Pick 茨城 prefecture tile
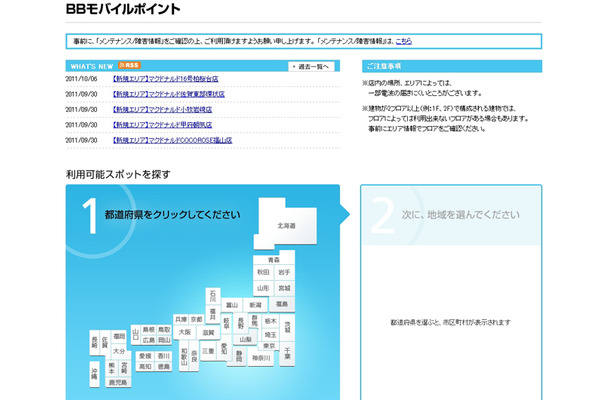610x400 pixels. [287, 327]
